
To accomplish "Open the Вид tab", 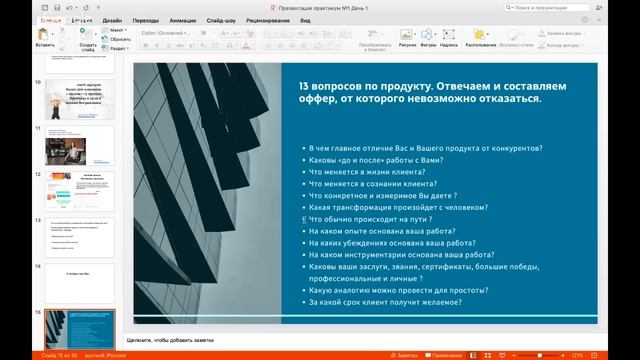I will pyautogui.click(x=305, y=20).
